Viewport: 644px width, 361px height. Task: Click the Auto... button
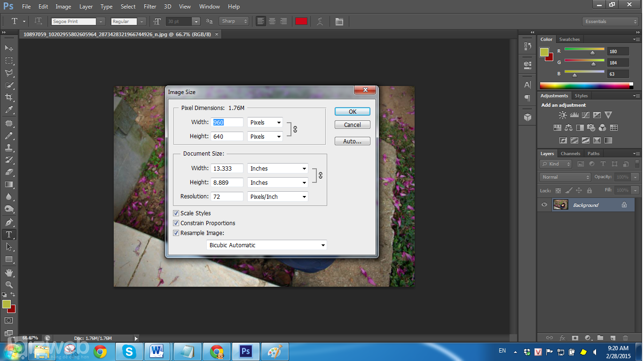click(352, 141)
